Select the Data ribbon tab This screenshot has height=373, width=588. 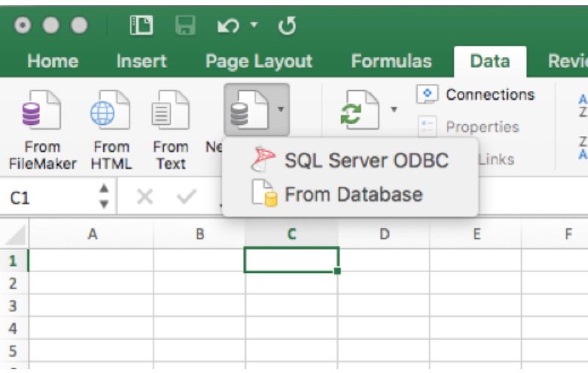[490, 62]
